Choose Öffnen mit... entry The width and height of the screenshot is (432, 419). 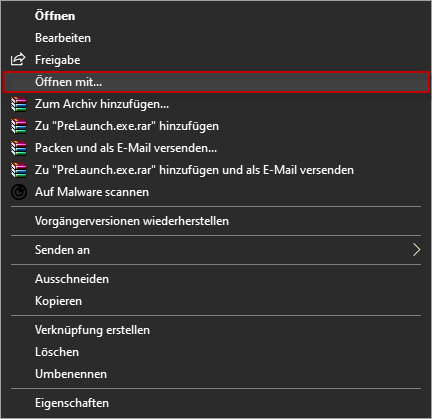tap(216, 82)
